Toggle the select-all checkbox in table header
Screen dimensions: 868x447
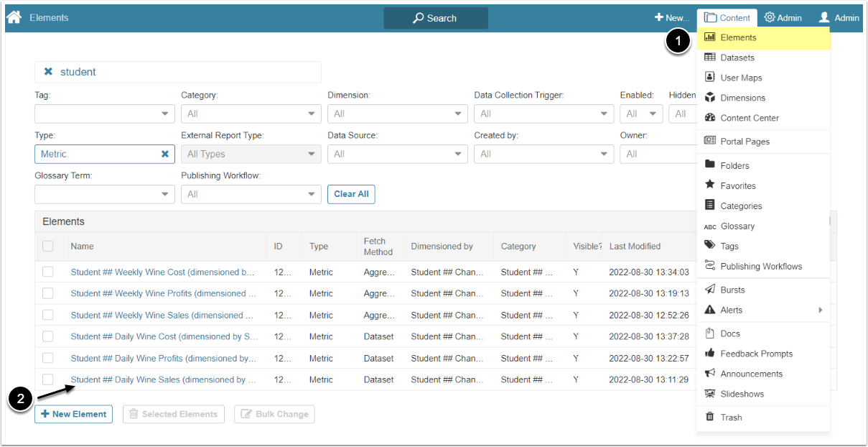(48, 246)
